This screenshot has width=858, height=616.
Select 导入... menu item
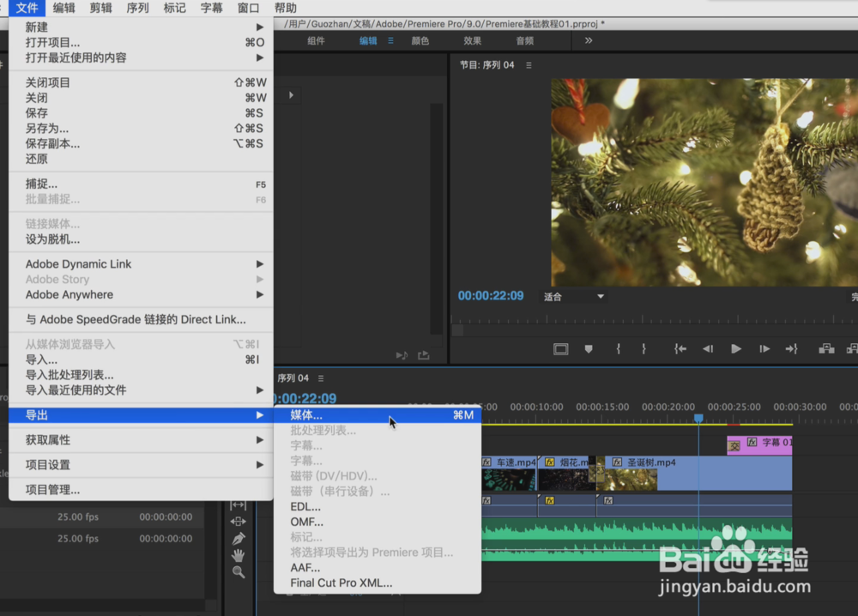click(x=141, y=360)
